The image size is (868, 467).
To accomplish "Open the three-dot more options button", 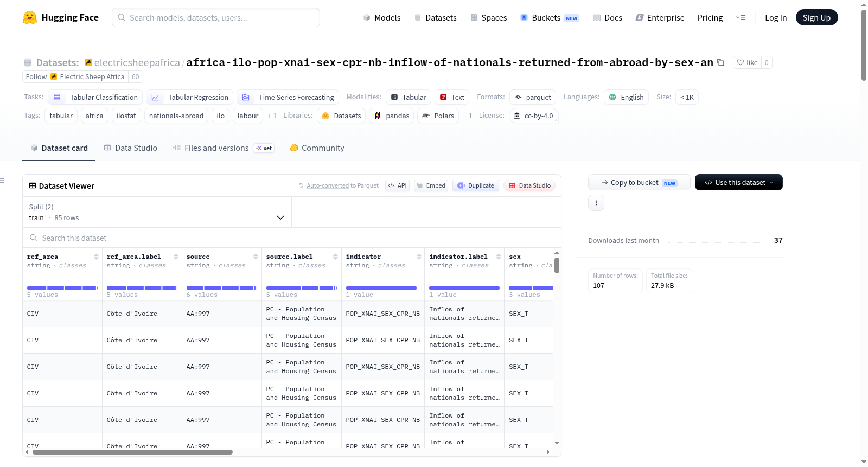I will click(596, 203).
